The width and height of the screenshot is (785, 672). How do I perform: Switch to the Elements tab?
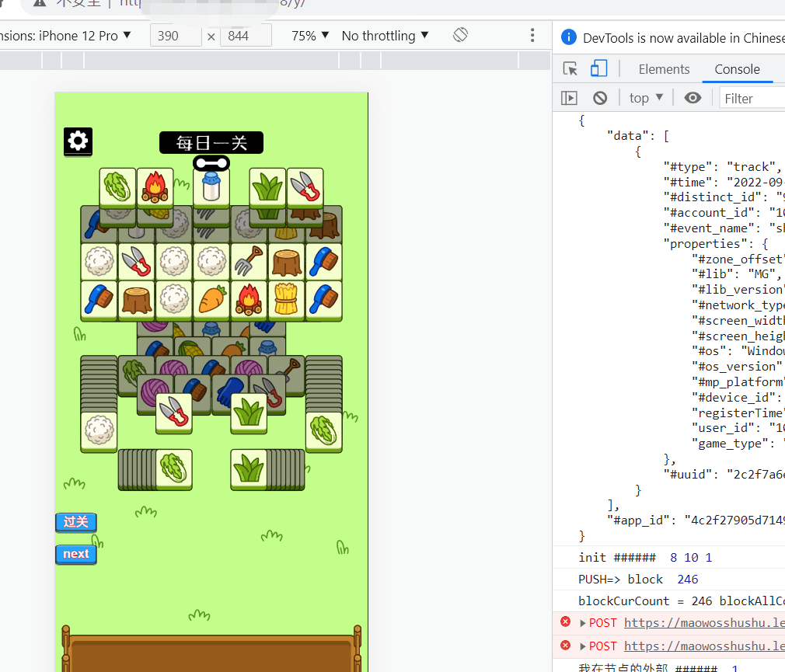coord(664,69)
